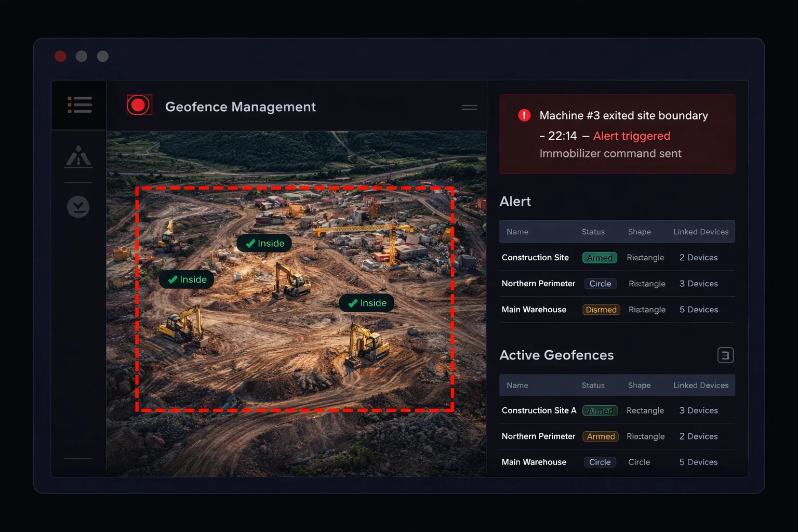798x532 pixels.
Task: Sort Alert table by Linked Devices column
Action: coord(700,232)
